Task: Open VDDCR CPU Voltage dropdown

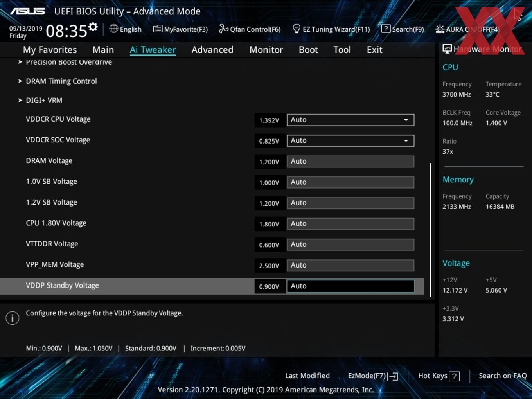Action: click(350, 120)
